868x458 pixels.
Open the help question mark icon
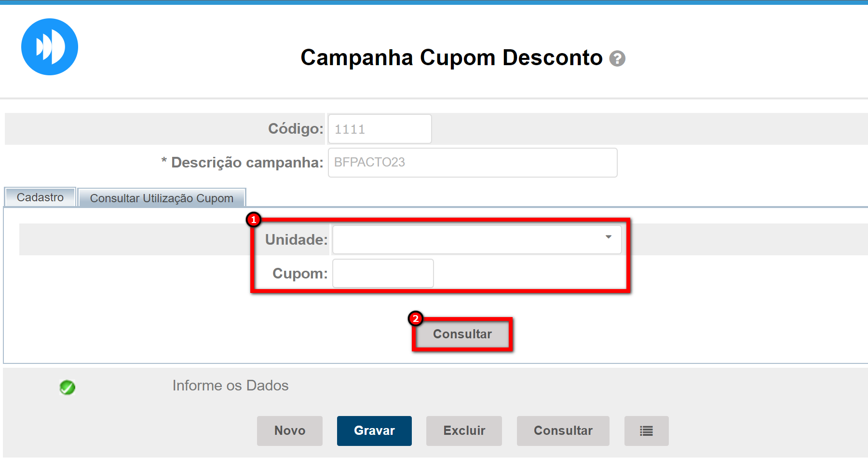(617, 59)
